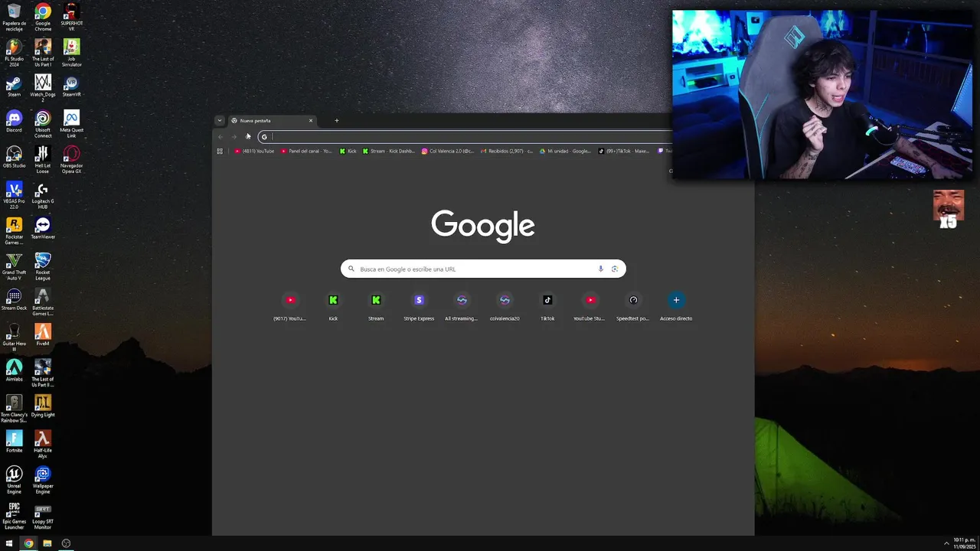
Task: Open the Panel del canal bookmark
Action: click(306, 151)
